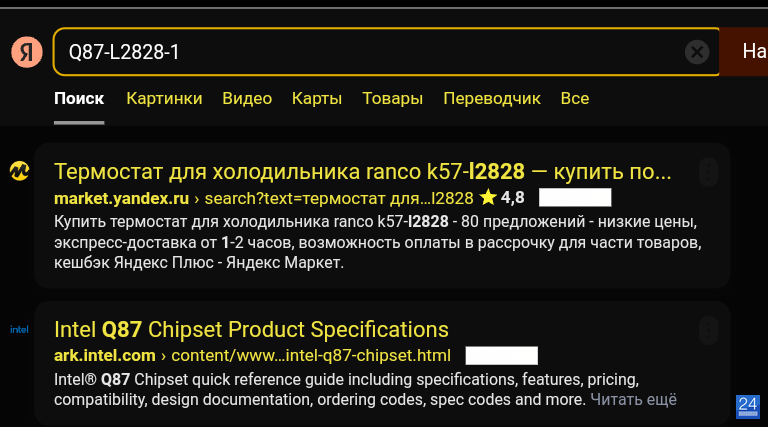Open the Карты tab
This screenshot has width=768, height=427.
click(317, 98)
